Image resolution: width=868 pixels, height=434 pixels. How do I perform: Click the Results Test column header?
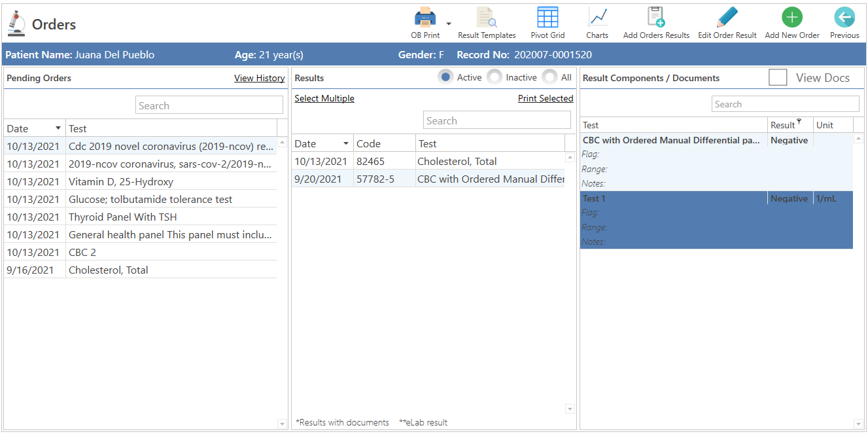[491, 143]
